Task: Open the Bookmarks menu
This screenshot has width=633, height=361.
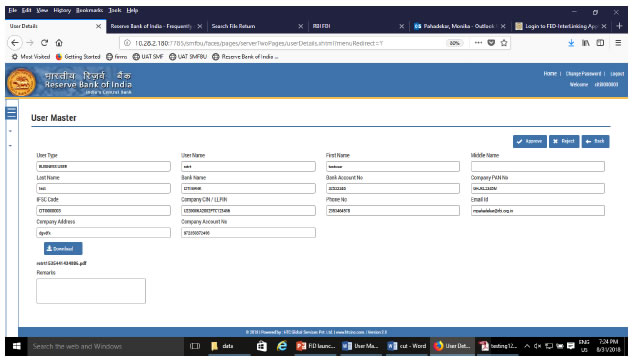Action: point(89,10)
